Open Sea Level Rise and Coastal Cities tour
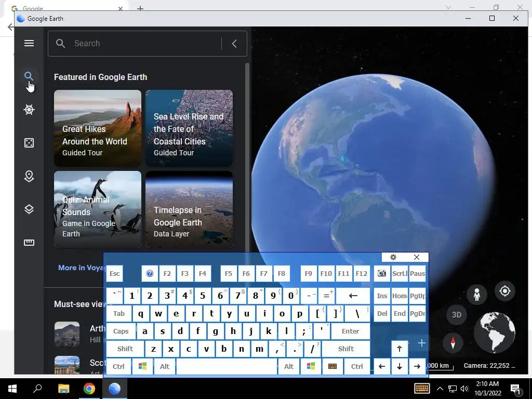Screen dimensions: 532x399 pos(189,128)
